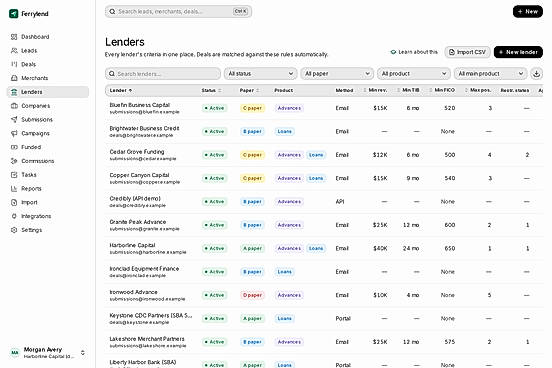552x368 pixels.
Task: Click Loans tag for Copper Canyon Capital
Action: 316,178
